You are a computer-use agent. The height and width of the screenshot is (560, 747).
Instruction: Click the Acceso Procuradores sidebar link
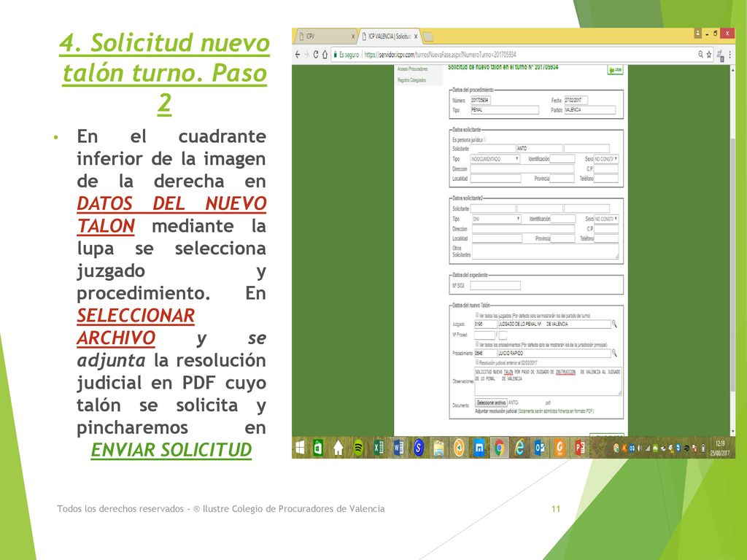413,69
